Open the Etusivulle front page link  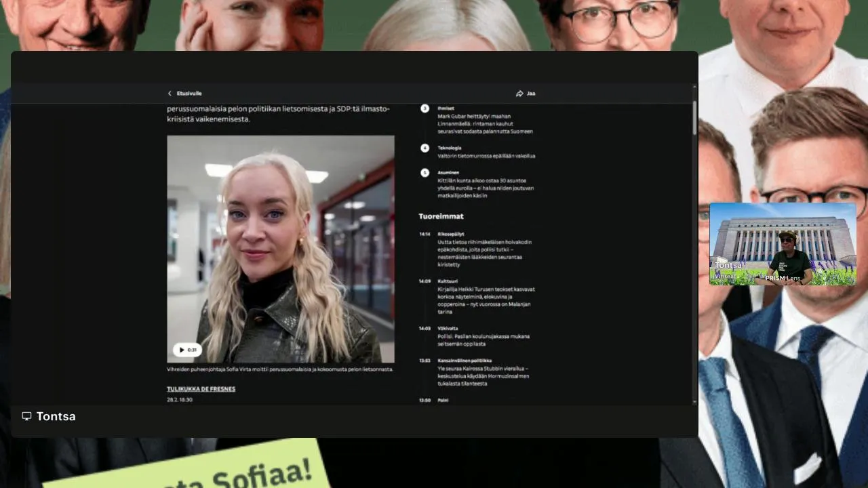click(x=189, y=94)
